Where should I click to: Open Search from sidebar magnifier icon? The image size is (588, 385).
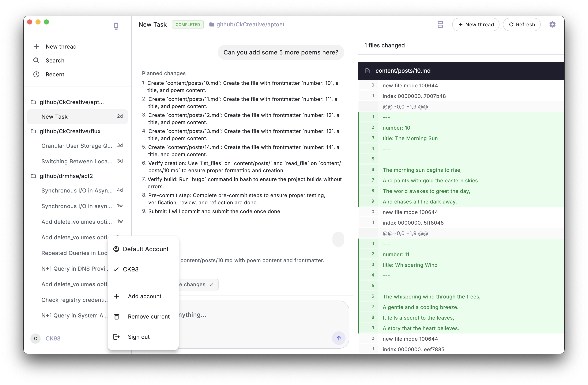click(36, 61)
